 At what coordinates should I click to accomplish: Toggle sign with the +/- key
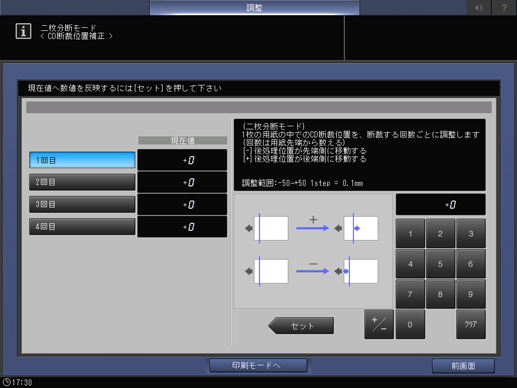pyautogui.click(x=379, y=324)
